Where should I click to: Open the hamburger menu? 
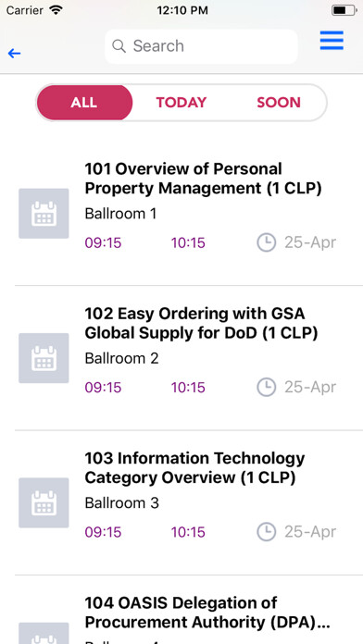click(x=332, y=41)
